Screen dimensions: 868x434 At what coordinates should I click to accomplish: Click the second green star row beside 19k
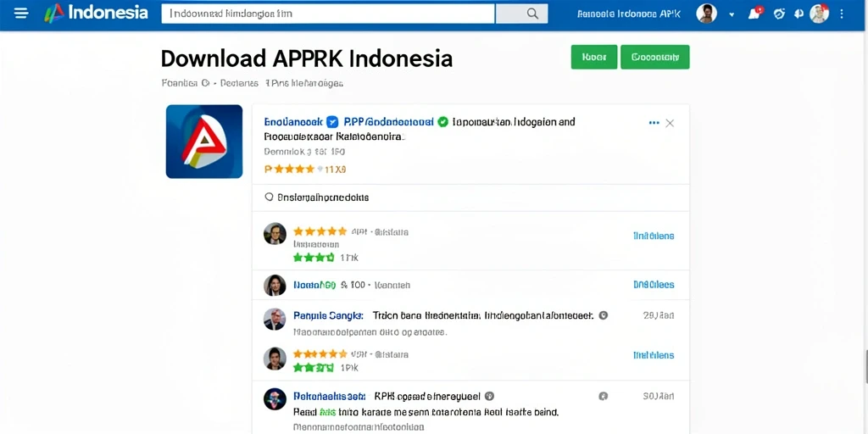pyautogui.click(x=314, y=368)
